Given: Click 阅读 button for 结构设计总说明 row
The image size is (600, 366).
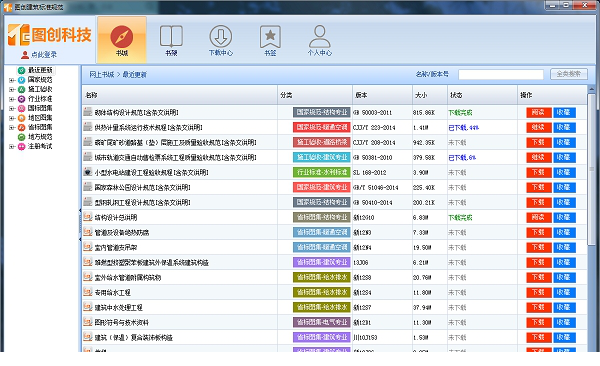Looking at the screenshot, I should 538,217.
